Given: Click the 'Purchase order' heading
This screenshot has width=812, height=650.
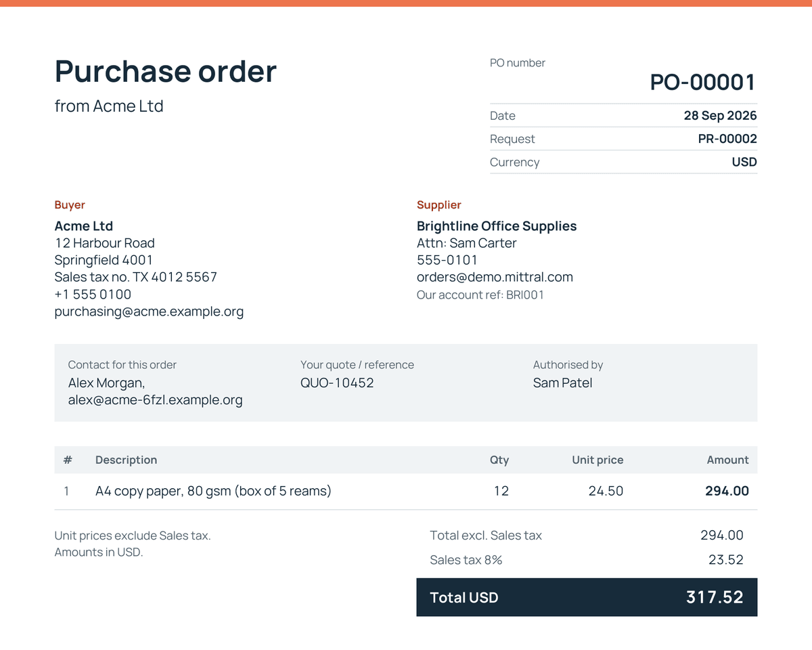Looking at the screenshot, I should (166, 71).
